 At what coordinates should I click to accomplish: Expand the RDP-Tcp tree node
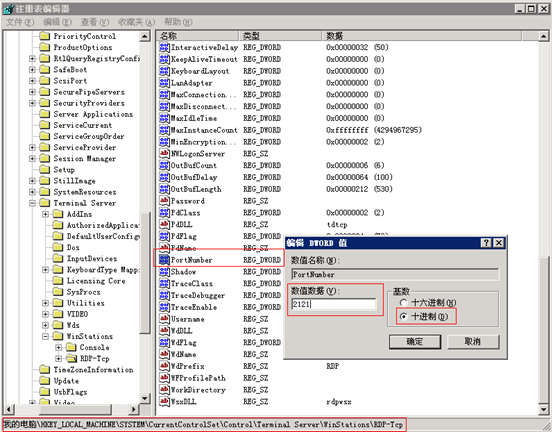(x=58, y=358)
